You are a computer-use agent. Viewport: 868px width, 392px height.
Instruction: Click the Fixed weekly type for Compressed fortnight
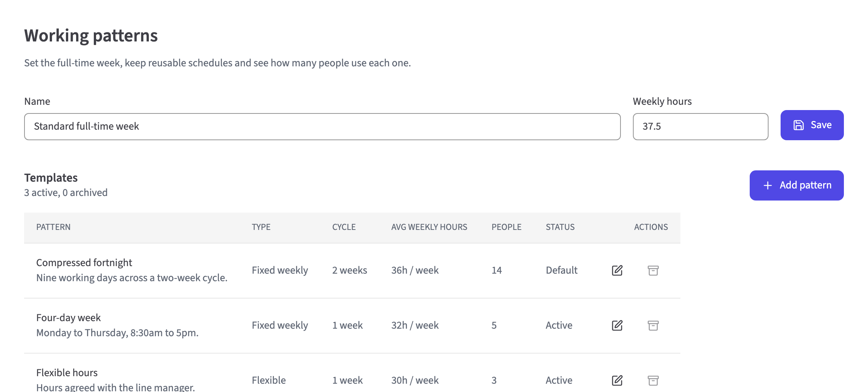[280, 270]
